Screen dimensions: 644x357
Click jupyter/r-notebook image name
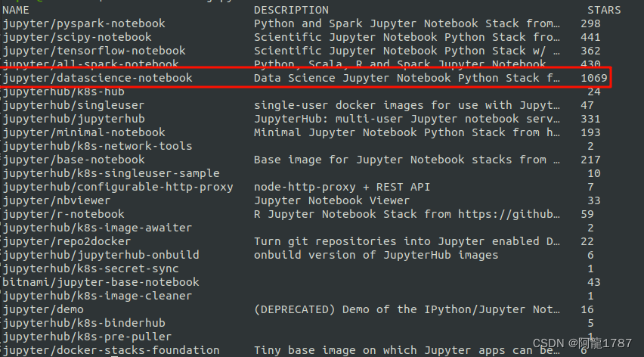click(63, 214)
